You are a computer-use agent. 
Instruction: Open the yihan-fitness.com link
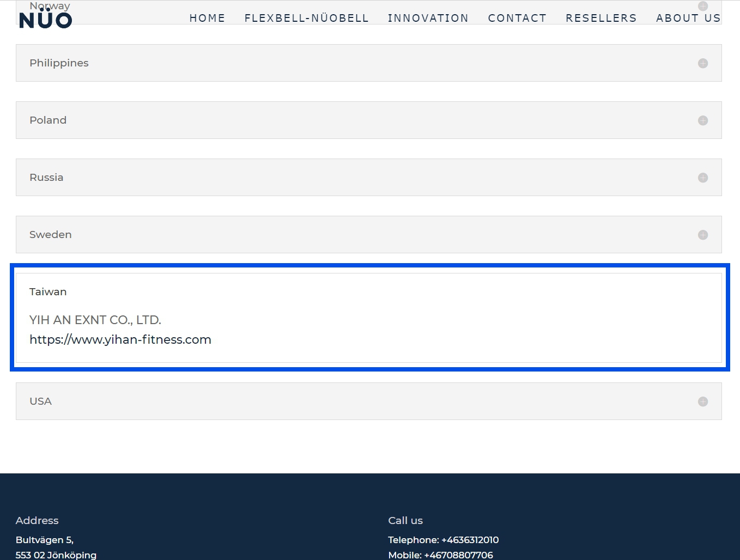tap(120, 339)
